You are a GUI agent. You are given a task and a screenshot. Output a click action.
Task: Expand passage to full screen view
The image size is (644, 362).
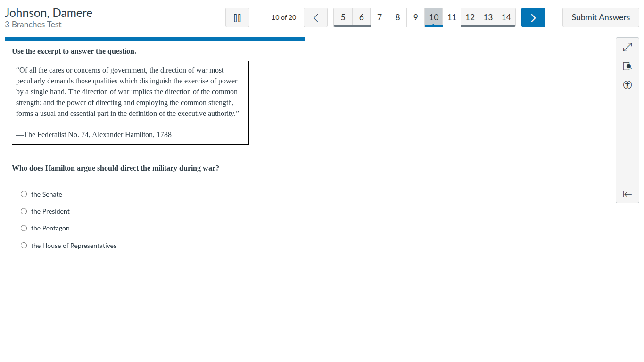point(627,48)
